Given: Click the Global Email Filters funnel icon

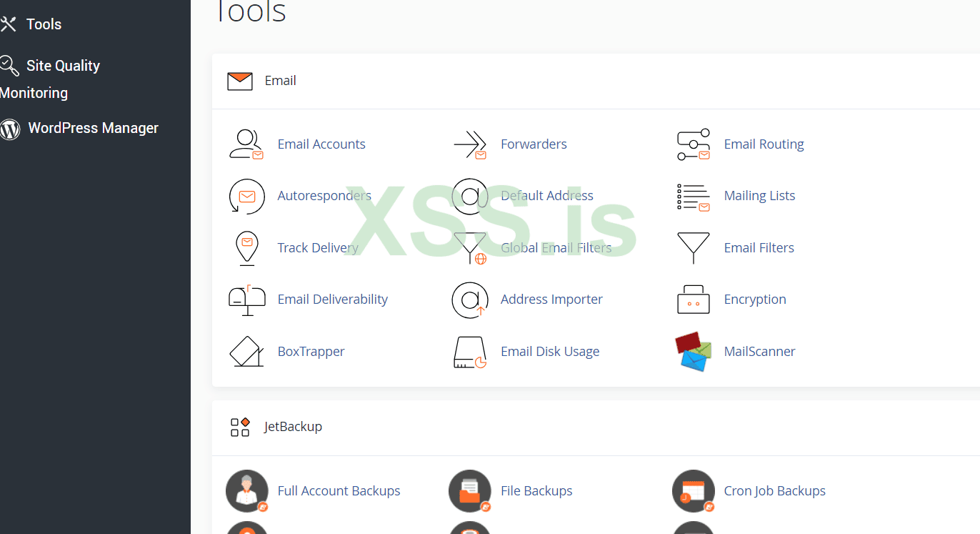Looking at the screenshot, I should [x=470, y=248].
